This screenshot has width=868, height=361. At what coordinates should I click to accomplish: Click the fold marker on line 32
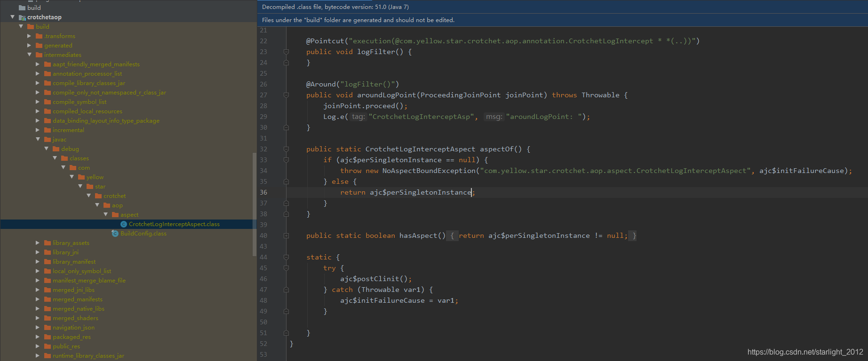(x=286, y=149)
